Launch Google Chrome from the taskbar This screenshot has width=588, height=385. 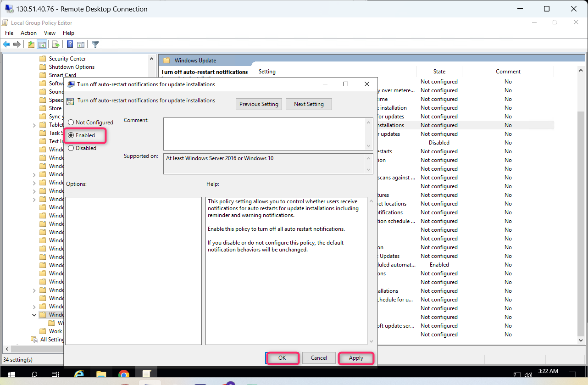123,374
